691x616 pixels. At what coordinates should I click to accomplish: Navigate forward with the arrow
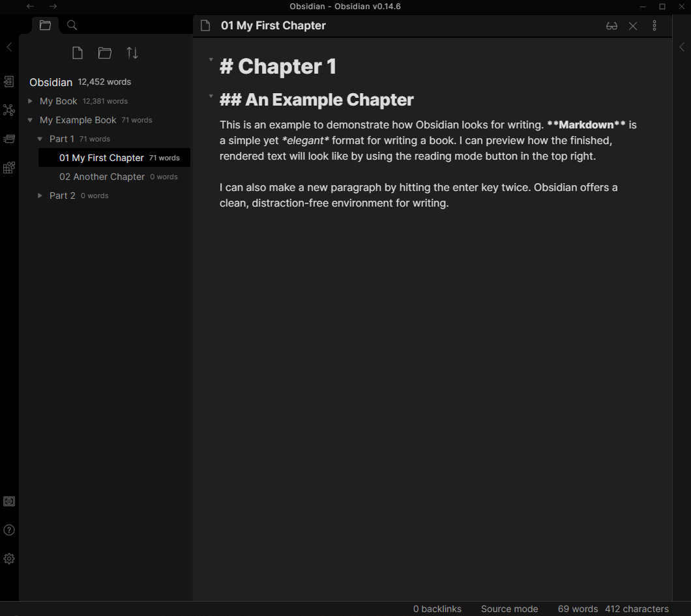tap(53, 6)
